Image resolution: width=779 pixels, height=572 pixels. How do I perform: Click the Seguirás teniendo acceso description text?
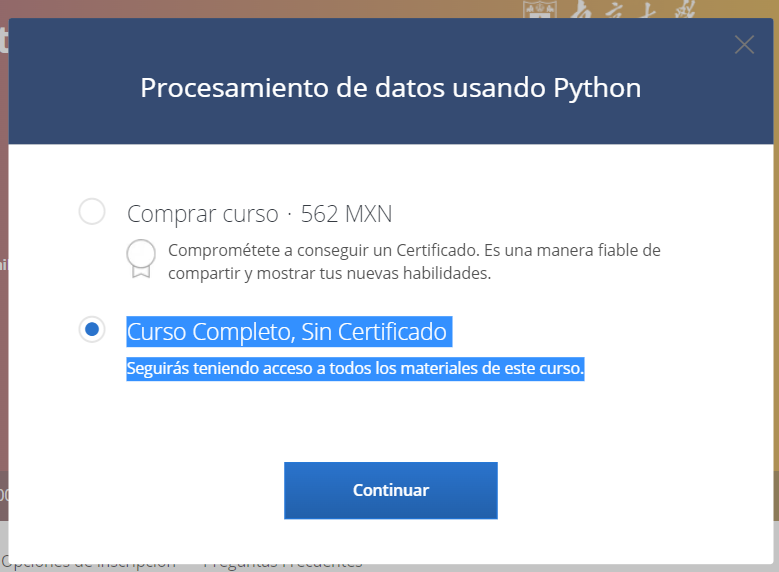[355, 369]
